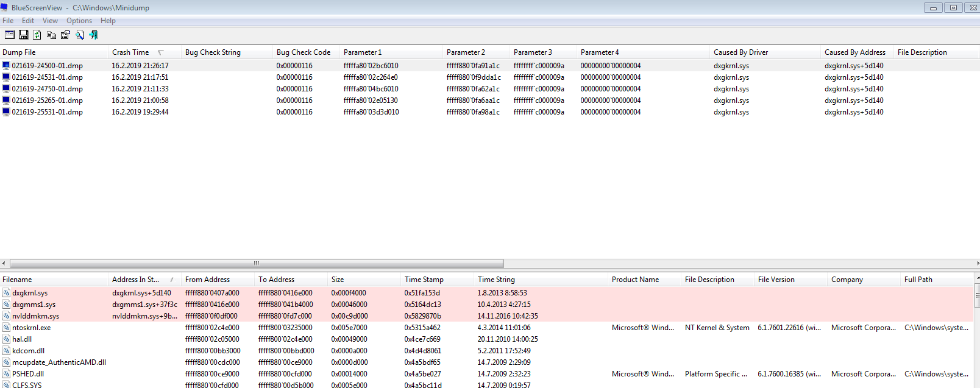Sort lower pane by Company column
Screen dimensions: 980x388
pyautogui.click(x=864, y=280)
